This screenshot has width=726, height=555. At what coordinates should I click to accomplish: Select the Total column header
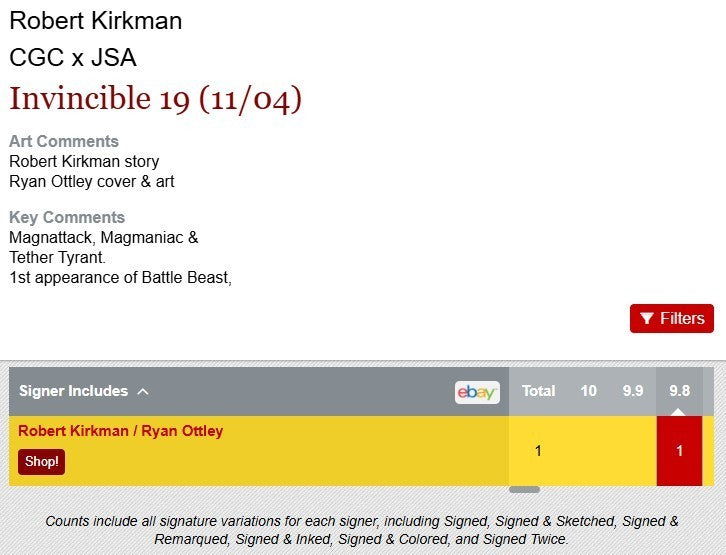[x=538, y=391]
